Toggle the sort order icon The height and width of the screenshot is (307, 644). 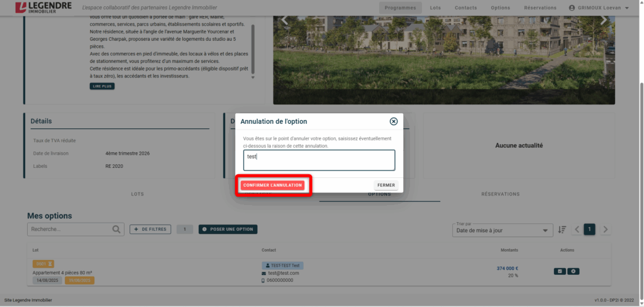pos(562,230)
